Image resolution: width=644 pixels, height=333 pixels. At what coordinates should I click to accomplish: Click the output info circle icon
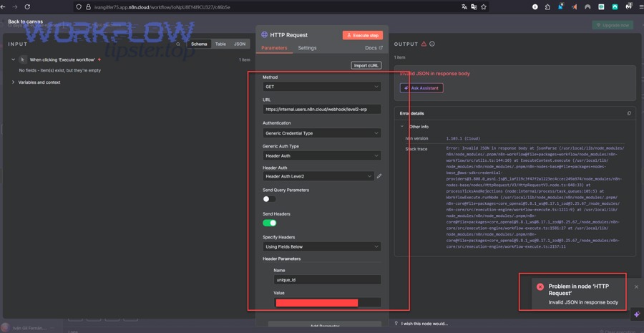pyautogui.click(x=432, y=44)
